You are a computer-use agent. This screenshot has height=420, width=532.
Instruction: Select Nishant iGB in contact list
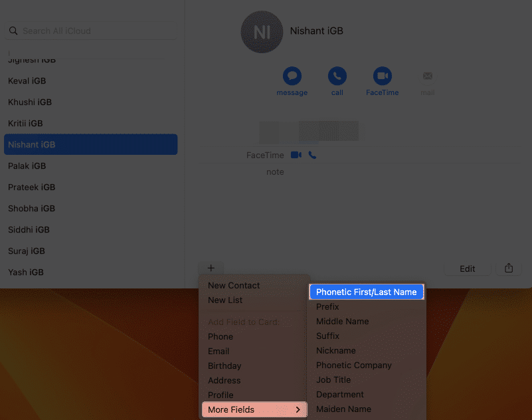click(x=90, y=144)
